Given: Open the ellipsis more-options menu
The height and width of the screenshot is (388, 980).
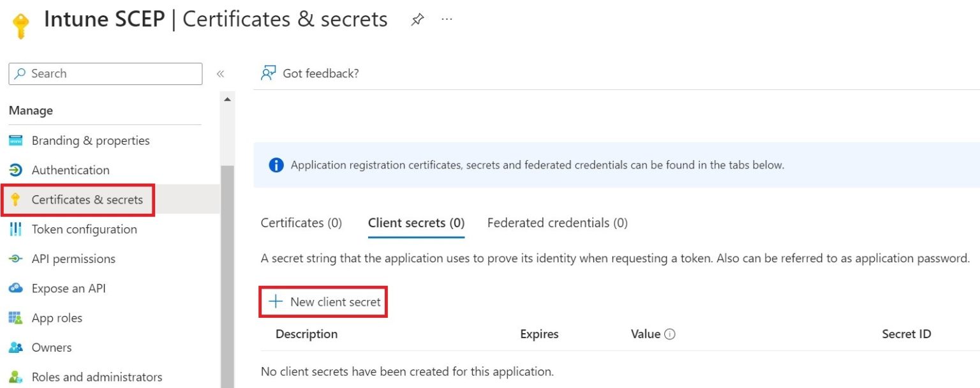Looking at the screenshot, I should [447, 19].
